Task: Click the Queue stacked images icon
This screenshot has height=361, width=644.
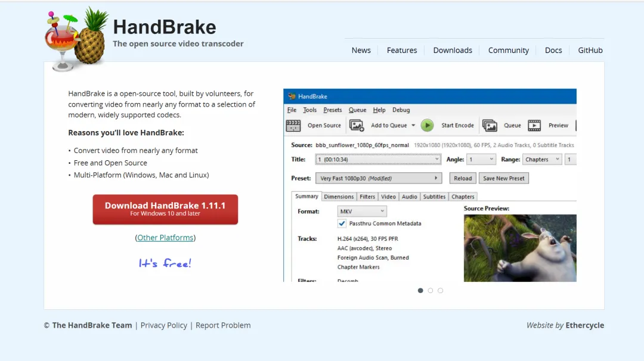Action: (x=490, y=126)
